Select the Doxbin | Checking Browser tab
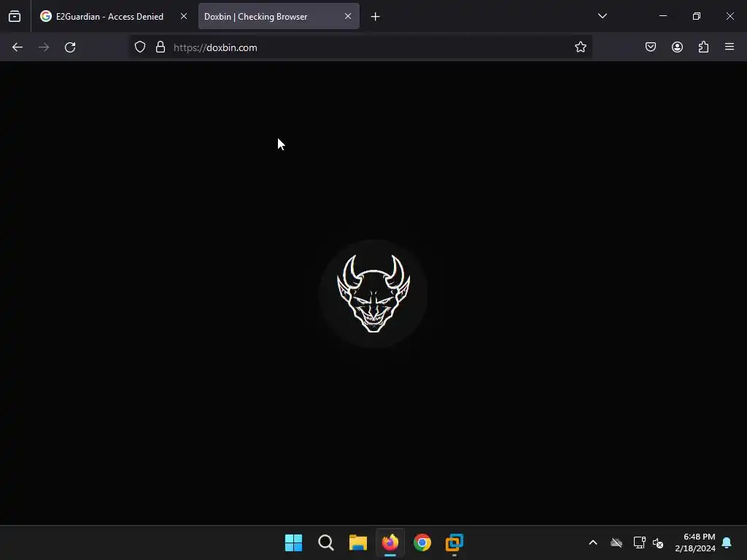747x560 pixels. click(x=279, y=16)
